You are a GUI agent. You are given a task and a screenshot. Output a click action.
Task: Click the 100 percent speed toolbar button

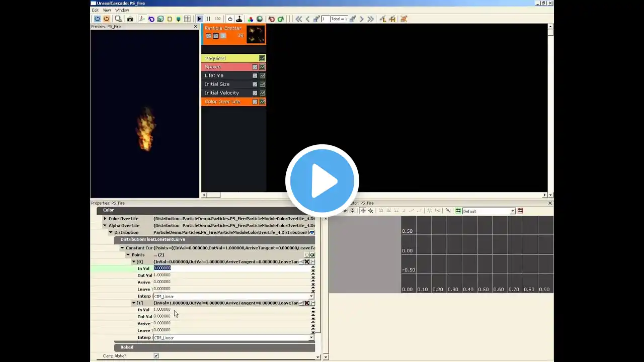coord(218,19)
